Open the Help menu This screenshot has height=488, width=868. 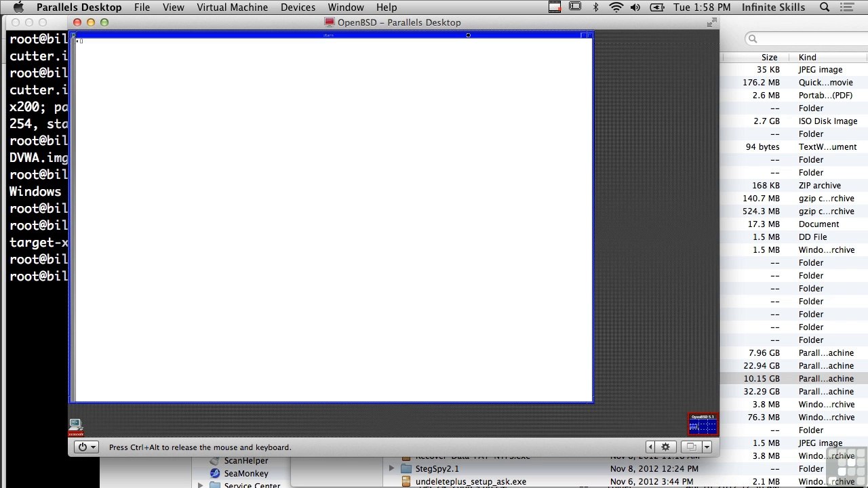pos(387,7)
